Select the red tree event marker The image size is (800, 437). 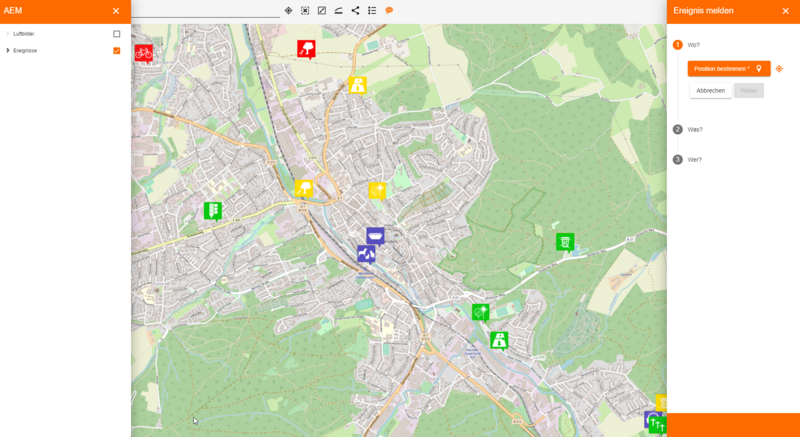(x=307, y=48)
